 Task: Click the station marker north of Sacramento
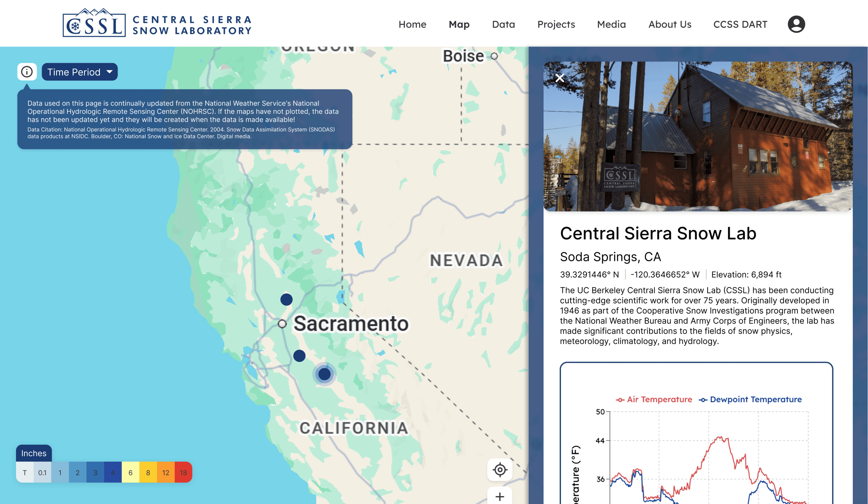click(x=286, y=299)
